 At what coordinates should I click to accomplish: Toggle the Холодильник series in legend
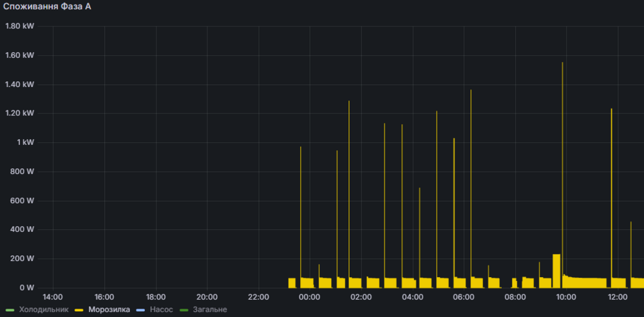click(45, 310)
